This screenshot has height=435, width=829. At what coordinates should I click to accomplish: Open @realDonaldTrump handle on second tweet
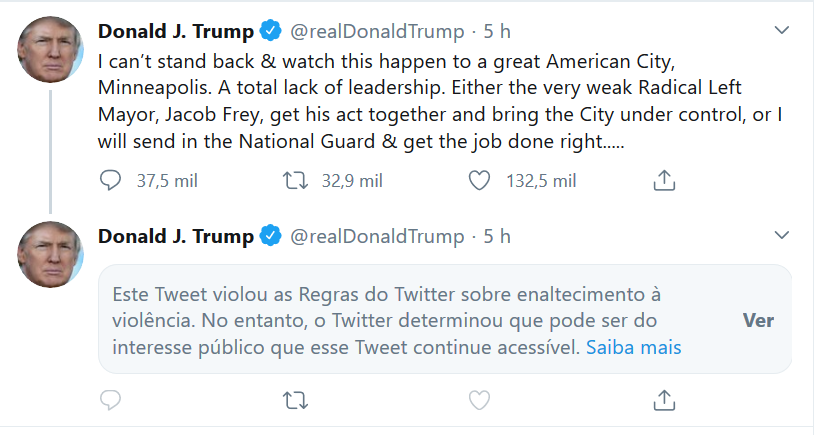tap(377, 236)
